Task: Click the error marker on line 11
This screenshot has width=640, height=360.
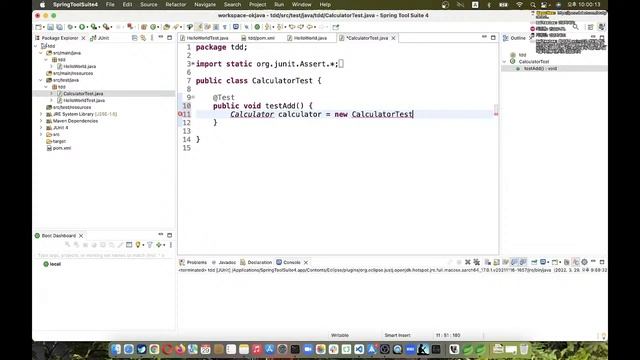Action: (x=180, y=114)
